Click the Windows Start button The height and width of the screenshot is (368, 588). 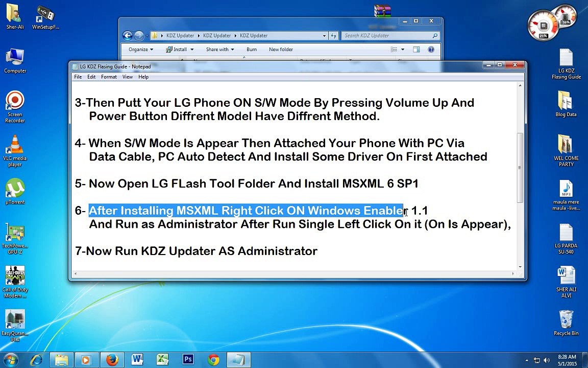pos(11,360)
